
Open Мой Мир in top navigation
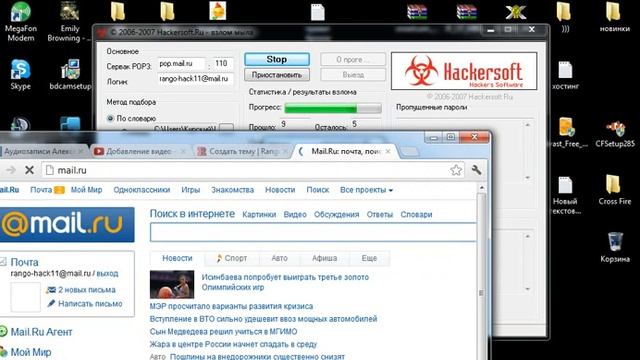point(87,190)
